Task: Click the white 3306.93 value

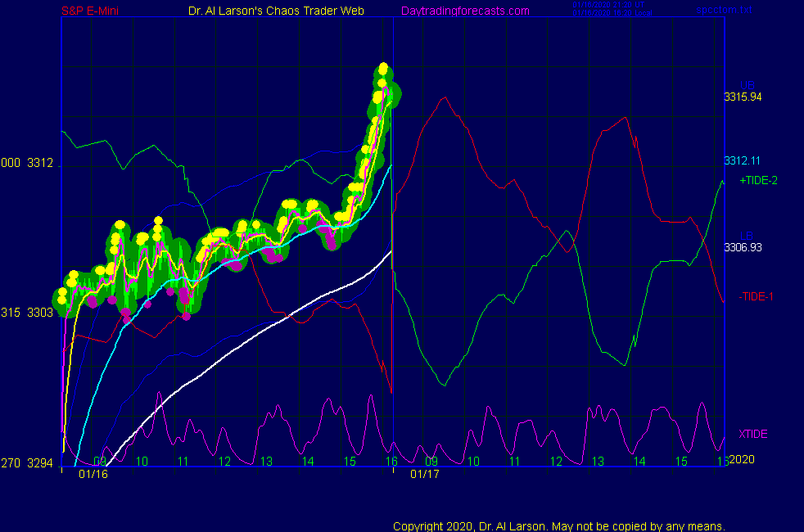Action: click(x=743, y=247)
